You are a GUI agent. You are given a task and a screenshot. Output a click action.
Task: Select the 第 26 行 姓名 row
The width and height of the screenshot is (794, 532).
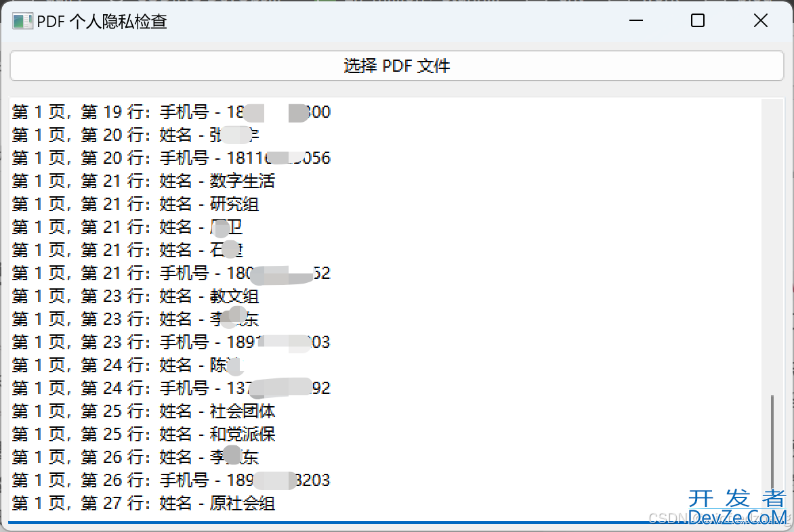point(135,457)
